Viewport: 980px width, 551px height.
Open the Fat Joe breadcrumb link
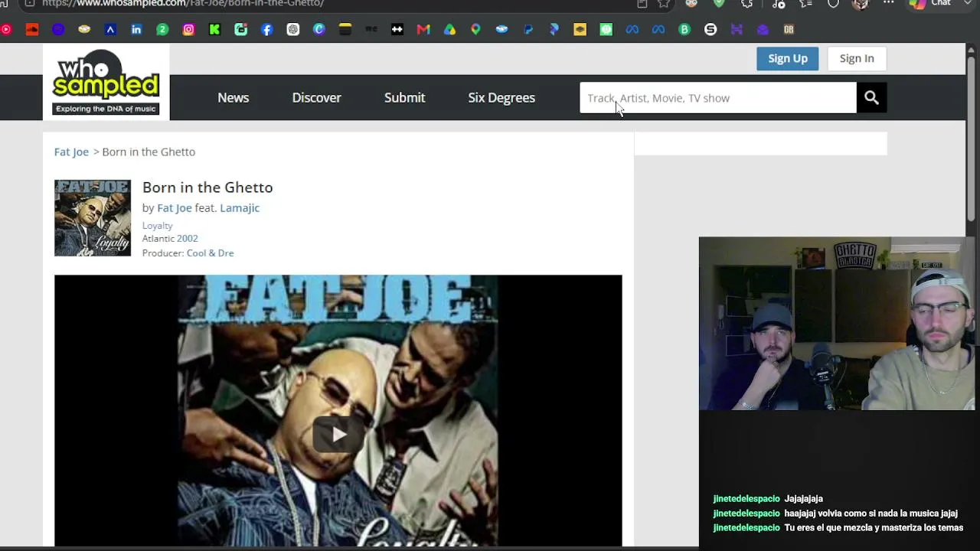pos(71,152)
